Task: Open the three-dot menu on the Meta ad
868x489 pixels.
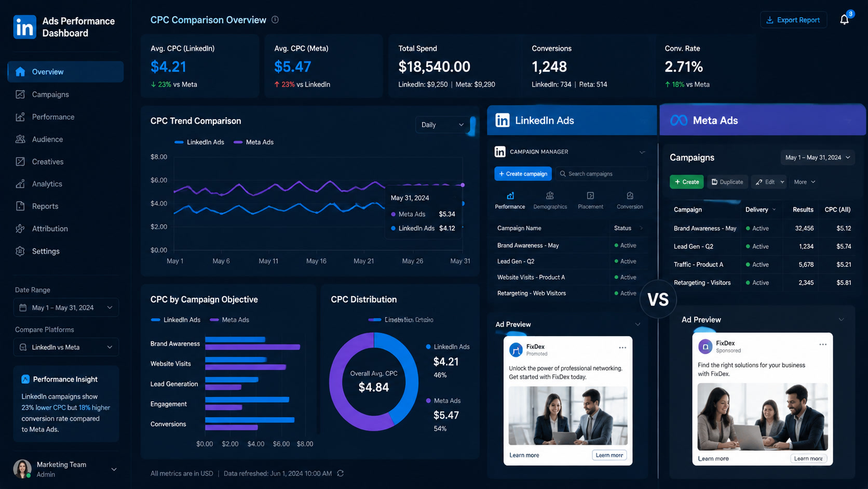Action: tap(823, 344)
